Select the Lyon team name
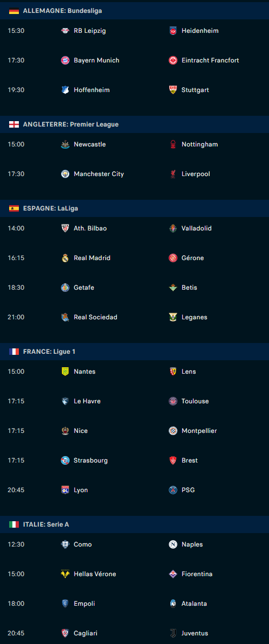This screenshot has width=269, height=644. [x=81, y=490]
